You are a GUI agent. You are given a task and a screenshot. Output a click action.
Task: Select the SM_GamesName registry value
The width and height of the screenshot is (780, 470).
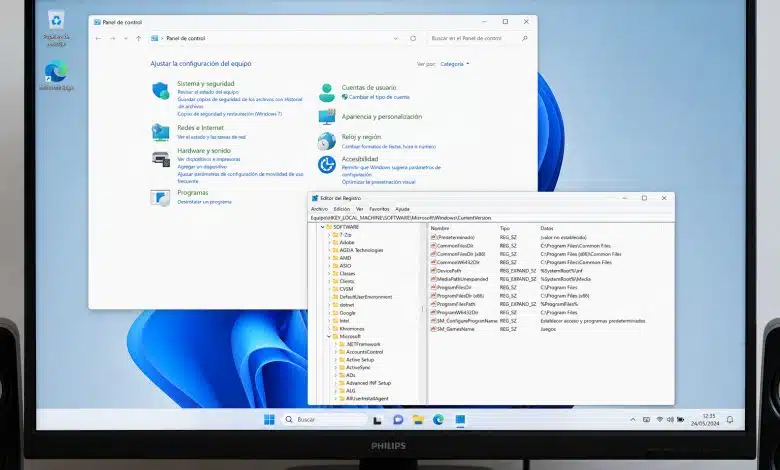coord(455,329)
